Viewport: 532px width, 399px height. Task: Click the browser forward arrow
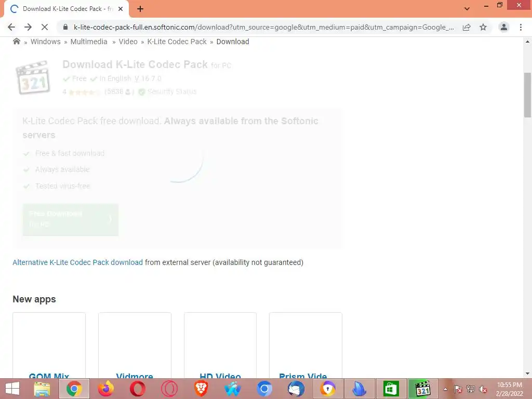tap(28, 27)
